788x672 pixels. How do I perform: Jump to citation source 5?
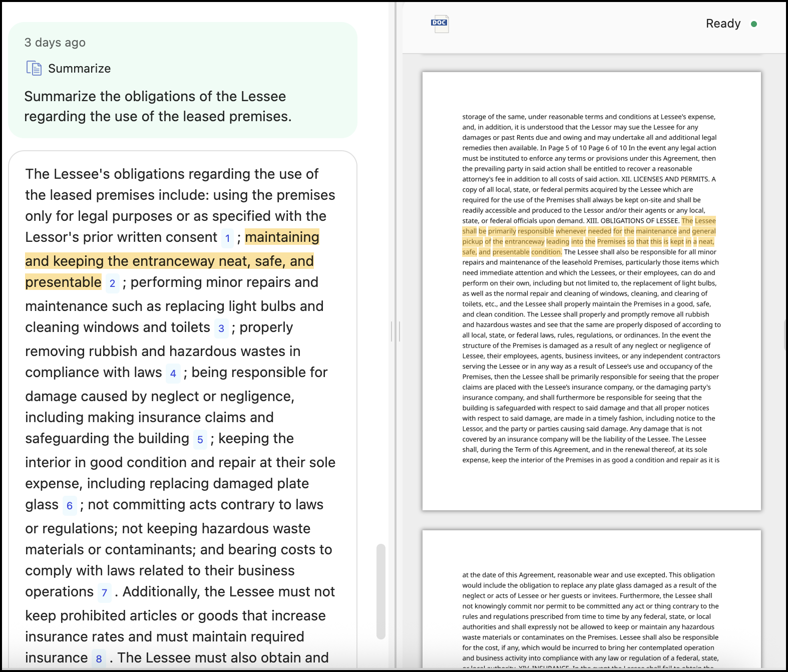click(x=200, y=440)
